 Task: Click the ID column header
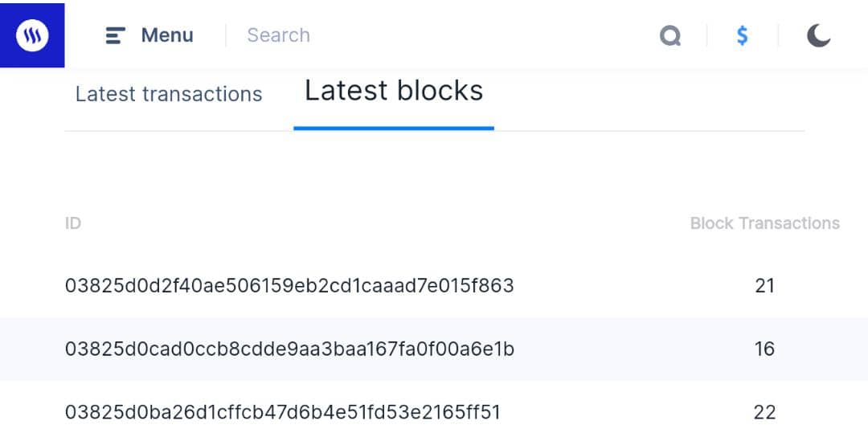coord(73,223)
